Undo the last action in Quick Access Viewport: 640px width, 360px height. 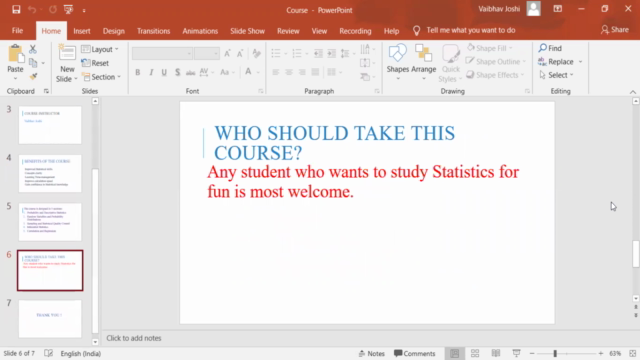tap(32, 9)
